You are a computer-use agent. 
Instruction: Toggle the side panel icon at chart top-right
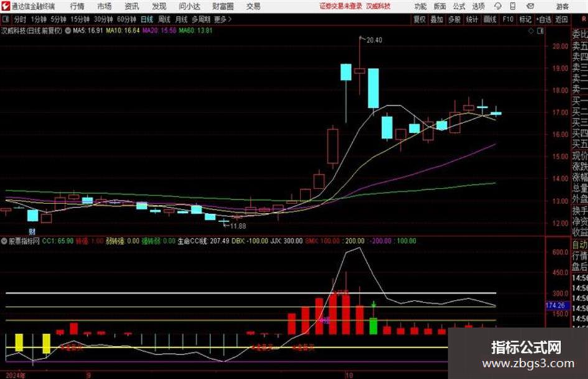540,31
